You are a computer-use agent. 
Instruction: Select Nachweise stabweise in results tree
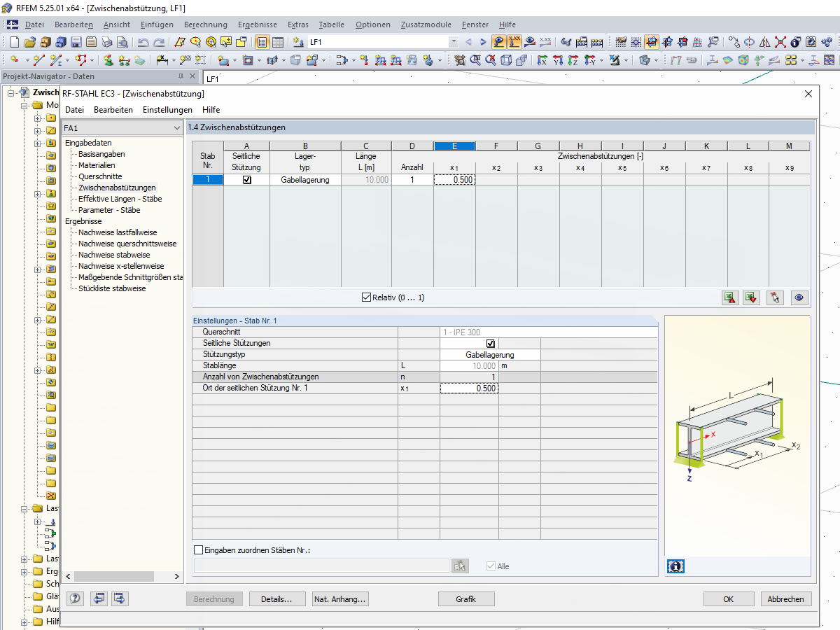(x=114, y=255)
